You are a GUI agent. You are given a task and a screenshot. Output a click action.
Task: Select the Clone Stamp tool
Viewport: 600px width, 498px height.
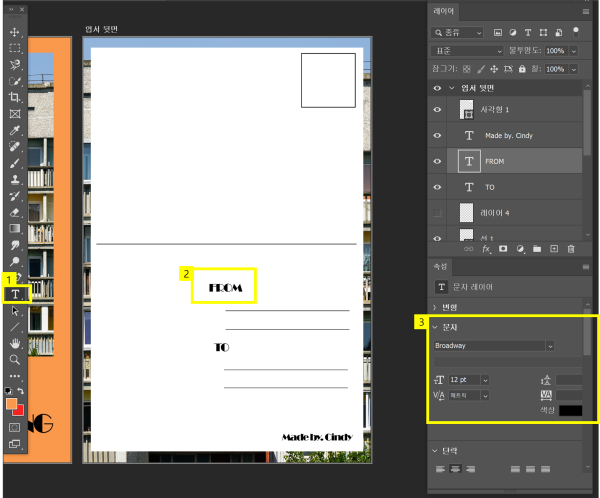(15, 180)
